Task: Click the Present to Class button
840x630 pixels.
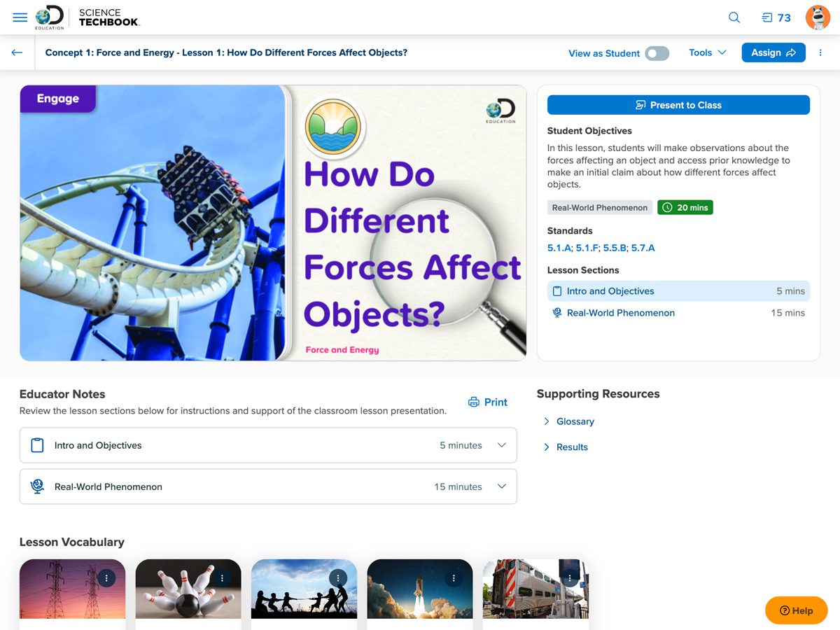Action: point(678,105)
